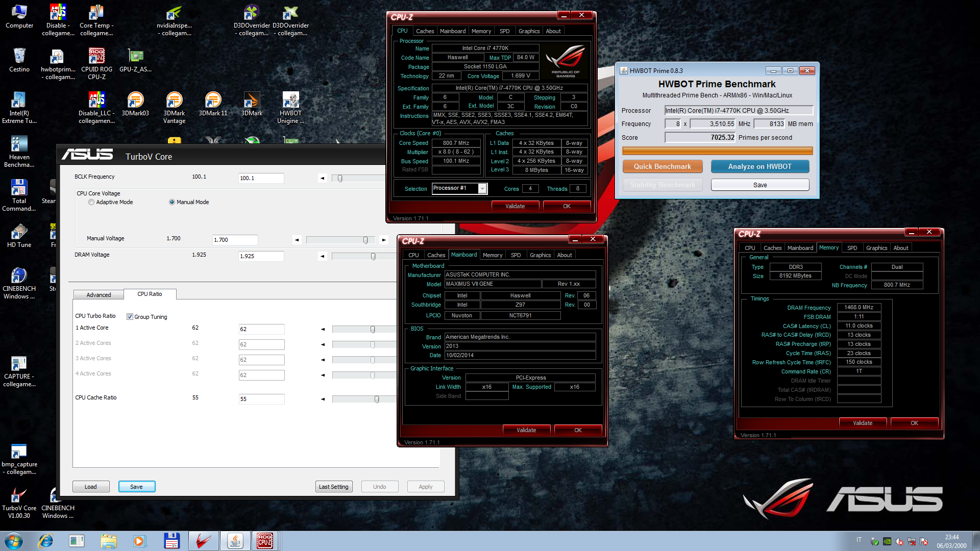Toggle the Group Tuning checkbox
Viewport: 980px width, 551px height.
[x=130, y=317]
